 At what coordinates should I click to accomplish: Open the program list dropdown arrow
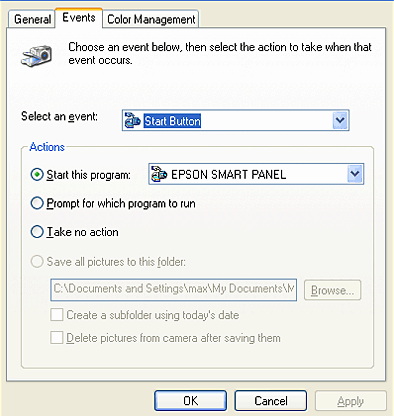coord(355,174)
